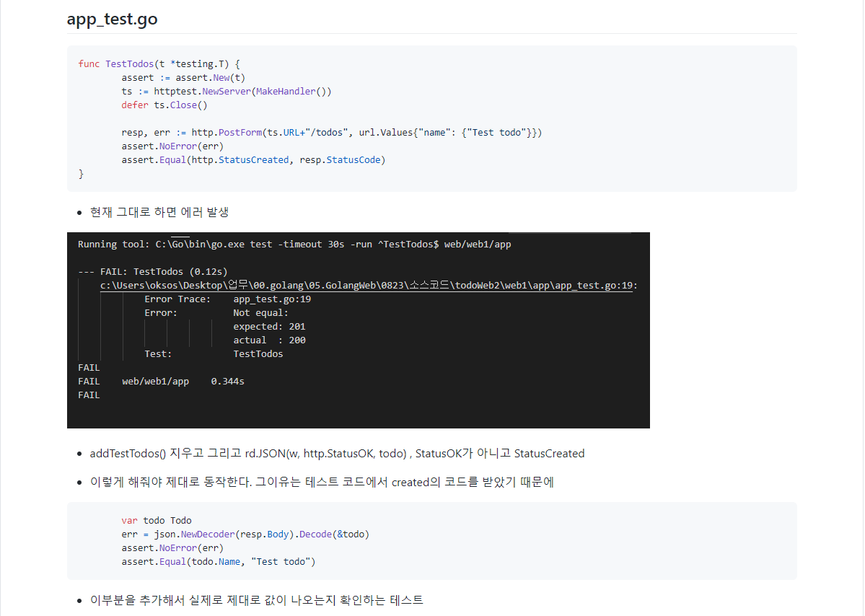865x616 pixels.
Task: Click the first assert.NoError(err) line
Action: coord(172,146)
